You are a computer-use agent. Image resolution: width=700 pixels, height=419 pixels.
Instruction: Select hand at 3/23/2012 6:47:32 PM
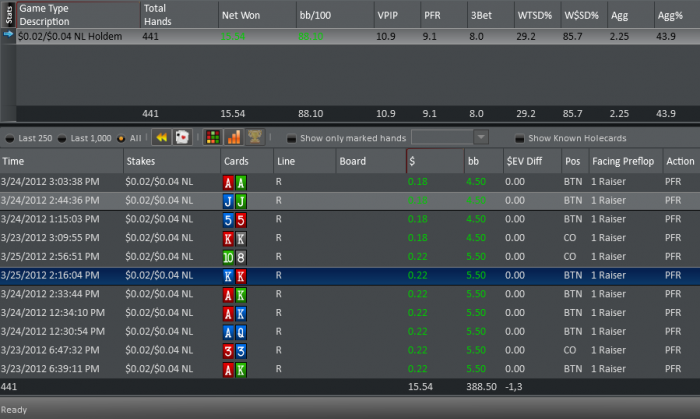(350, 351)
